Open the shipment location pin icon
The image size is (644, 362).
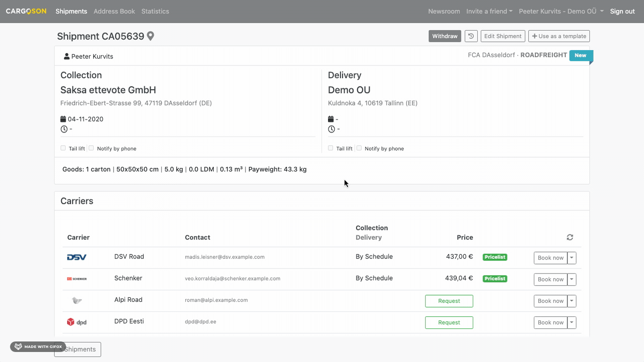pyautogui.click(x=150, y=36)
